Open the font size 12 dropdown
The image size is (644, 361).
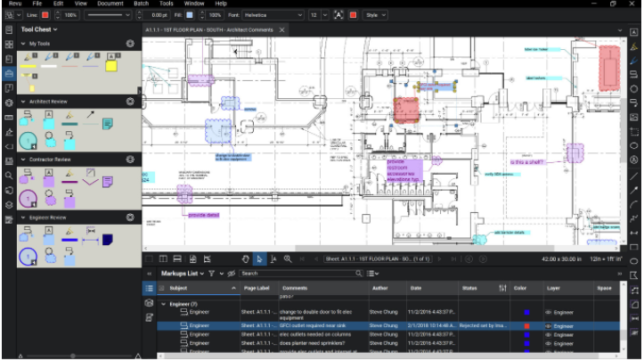[325, 15]
